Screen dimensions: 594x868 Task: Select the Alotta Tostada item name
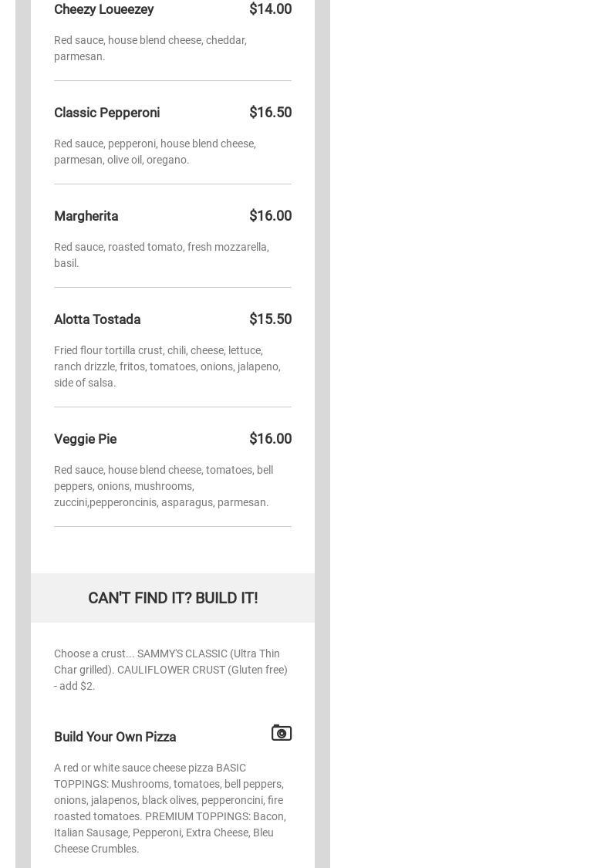click(x=97, y=319)
